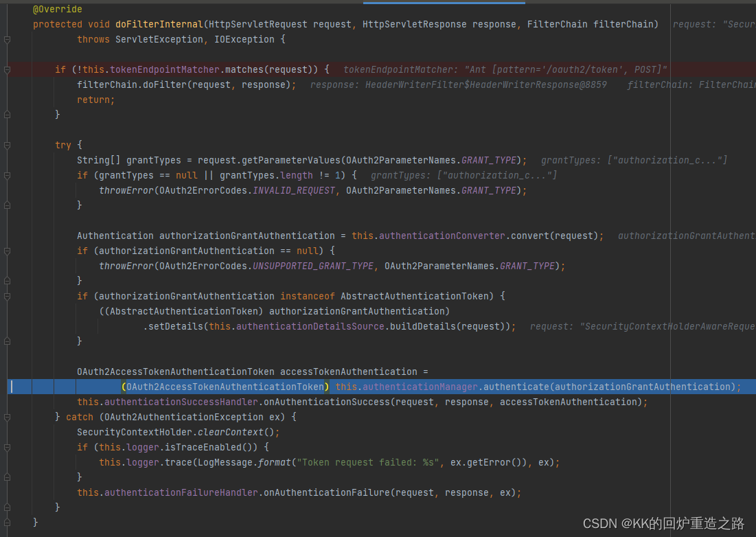
Task: Click the gutter icon near SecurityContextHolder.clearContext line
Action: (x=7, y=432)
